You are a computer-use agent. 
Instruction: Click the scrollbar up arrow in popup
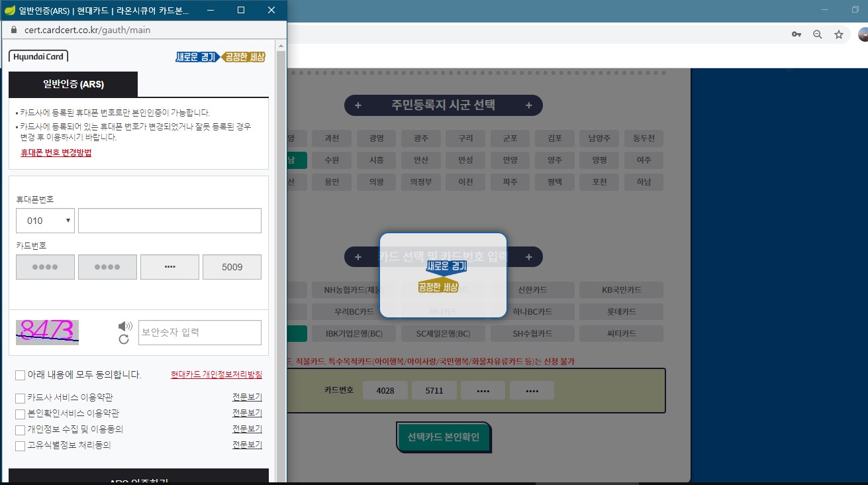click(281, 46)
